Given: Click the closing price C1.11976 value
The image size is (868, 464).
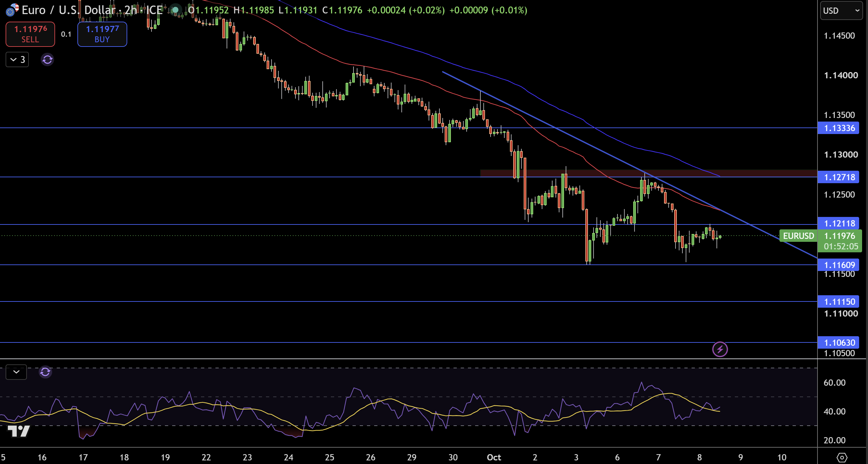Looking at the screenshot, I should tap(342, 10).
